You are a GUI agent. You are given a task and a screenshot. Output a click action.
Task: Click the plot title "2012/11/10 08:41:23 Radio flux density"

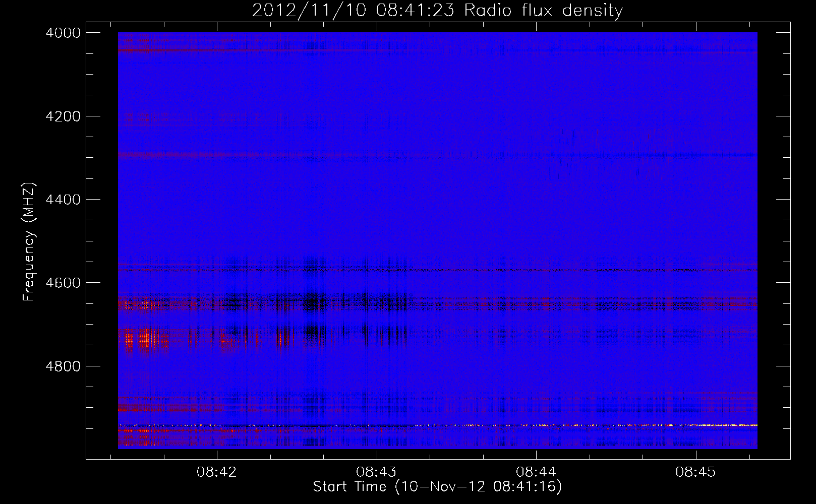pos(437,11)
